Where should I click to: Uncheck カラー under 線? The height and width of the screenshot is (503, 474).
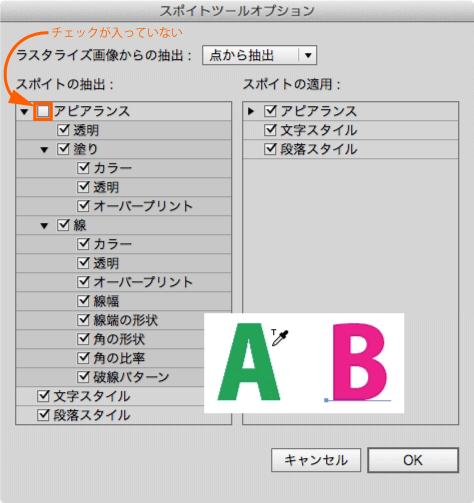coord(83,244)
